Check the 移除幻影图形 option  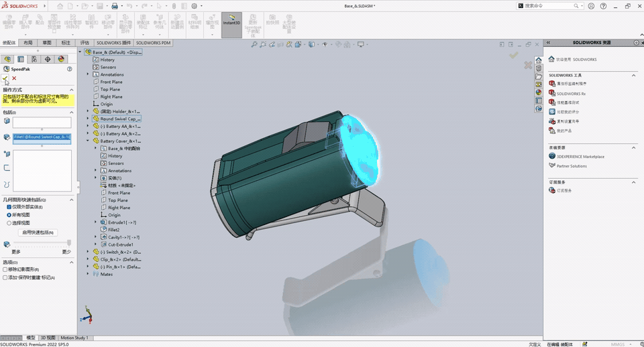tap(5, 269)
